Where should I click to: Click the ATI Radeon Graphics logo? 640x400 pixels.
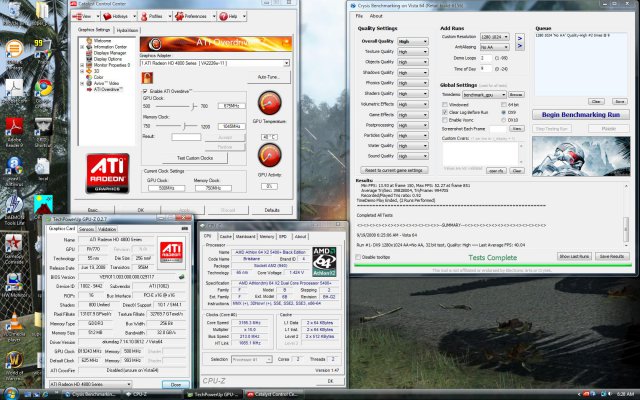coord(107,173)
